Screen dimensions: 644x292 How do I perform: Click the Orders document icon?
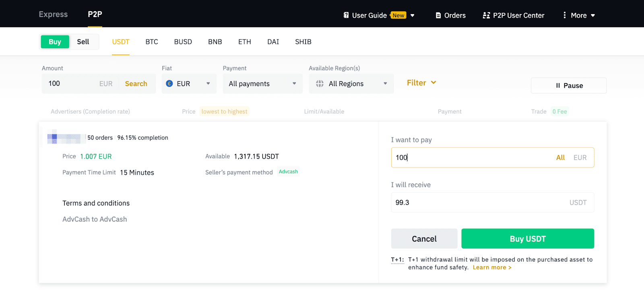point(438,15)
